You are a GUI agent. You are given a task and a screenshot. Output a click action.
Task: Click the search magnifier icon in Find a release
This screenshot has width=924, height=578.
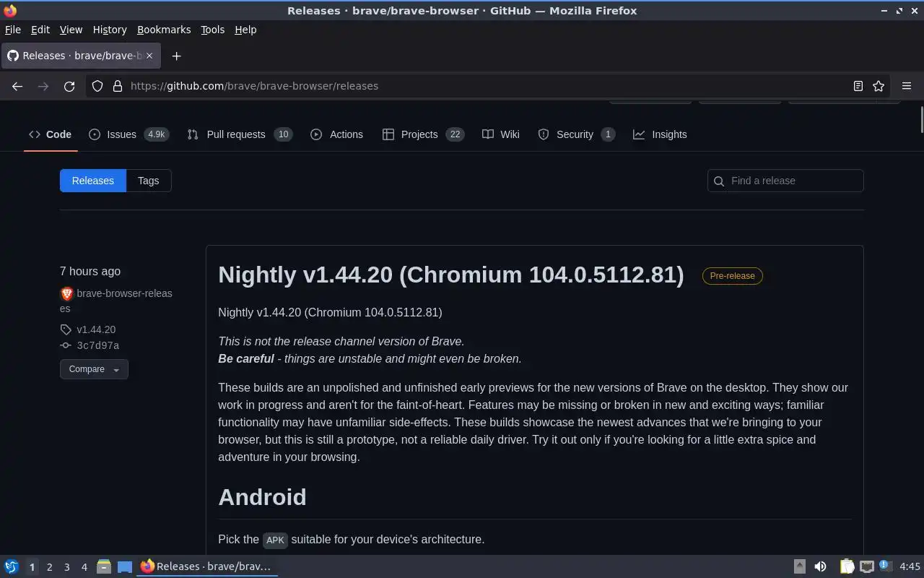pyautogui.click(x=719, y=181)
